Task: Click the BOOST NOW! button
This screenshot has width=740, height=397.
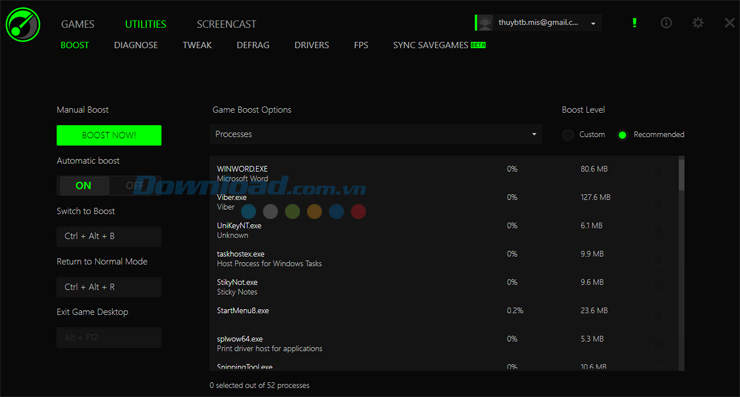Action: (109, 135)
